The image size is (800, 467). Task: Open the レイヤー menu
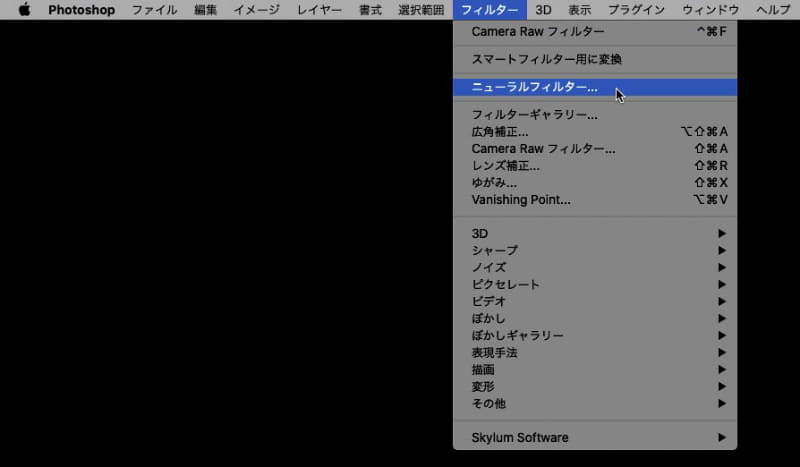[x=319, y=10]
